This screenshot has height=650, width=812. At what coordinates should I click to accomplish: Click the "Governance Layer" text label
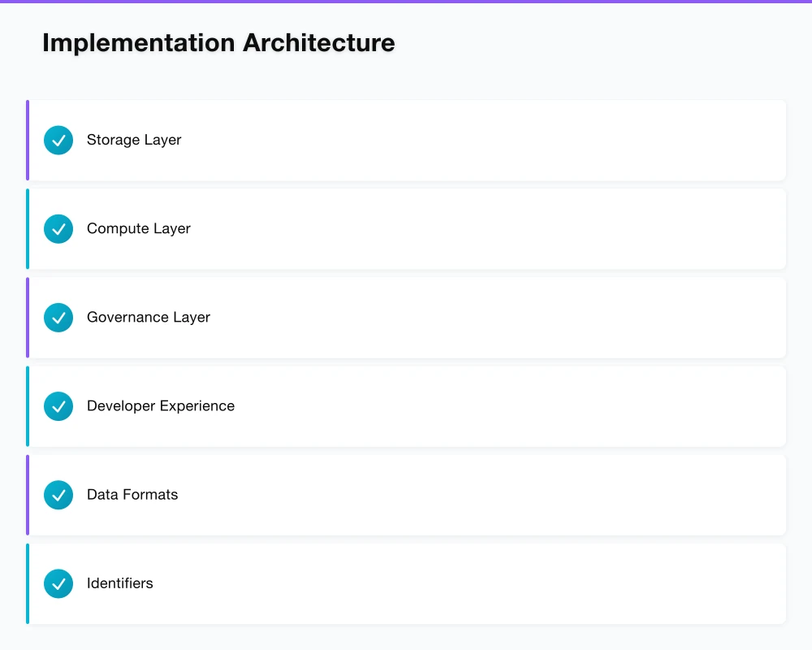149,317
